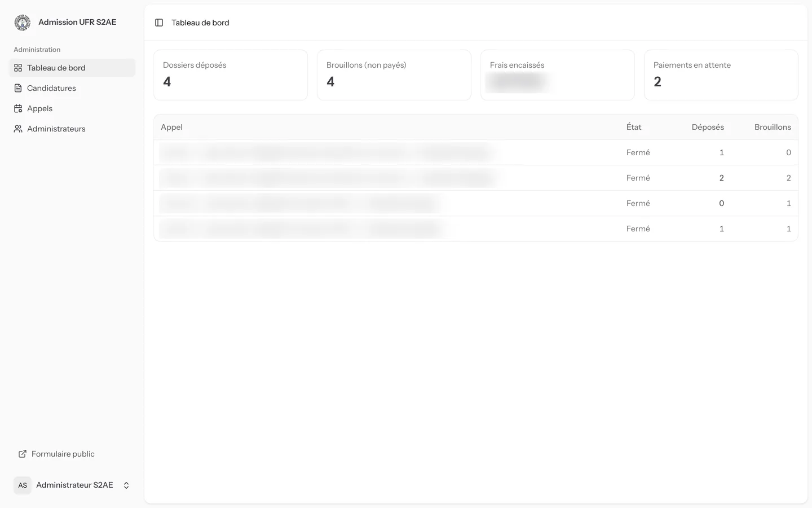This screenshot has height=508, width=812.
Task: Click the Admission UFR S2AE title
Action: [77, 22]
